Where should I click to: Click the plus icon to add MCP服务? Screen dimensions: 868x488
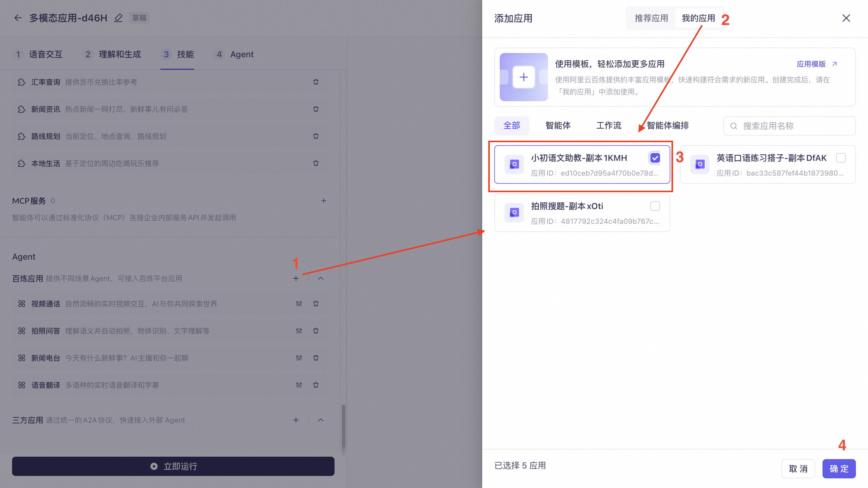323,201
